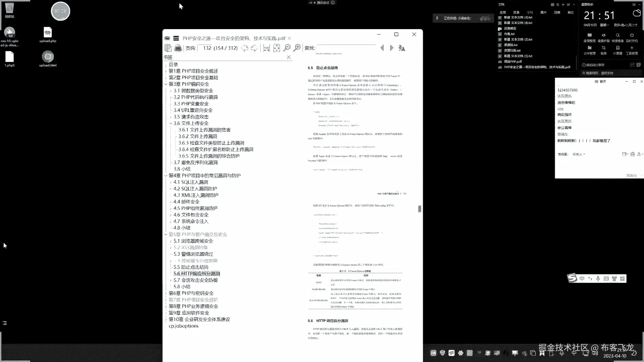Collapse 第4章 常见漏洞与防护 chapter
This screenshot has width=644, height=362.
166,176
